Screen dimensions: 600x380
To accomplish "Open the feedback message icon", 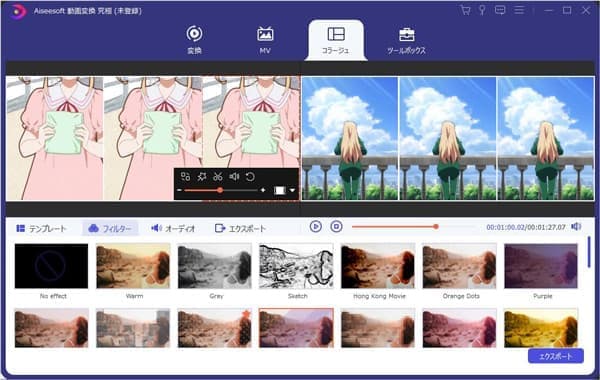I will (x=500, y=10).
